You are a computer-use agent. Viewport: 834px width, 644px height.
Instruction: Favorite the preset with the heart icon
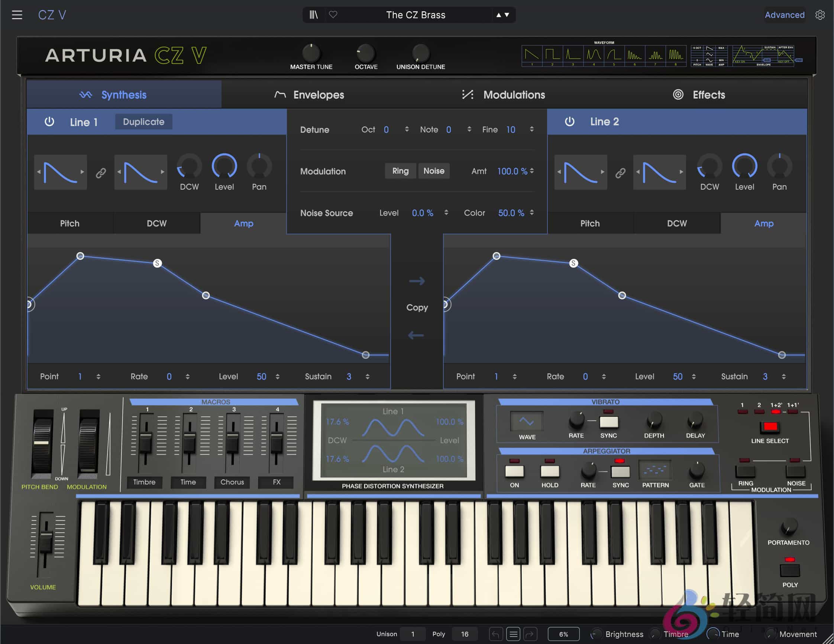coord(333,15)
